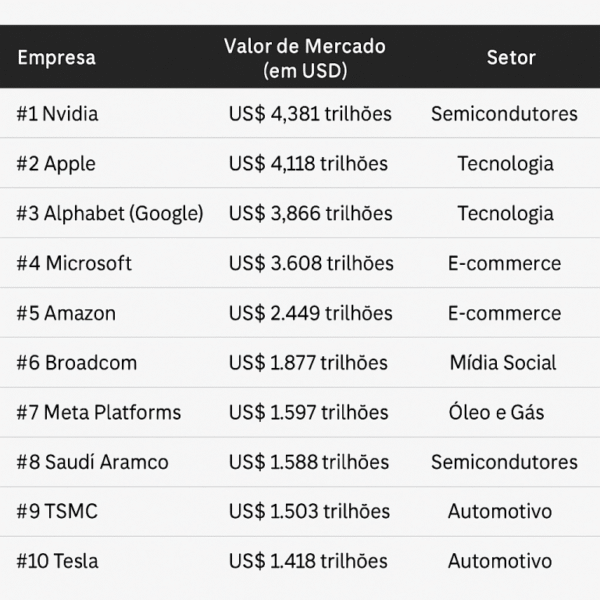Select the US$ 4,118 trilhões cell
The image size is (600, 600).
(x=308, y=163)
